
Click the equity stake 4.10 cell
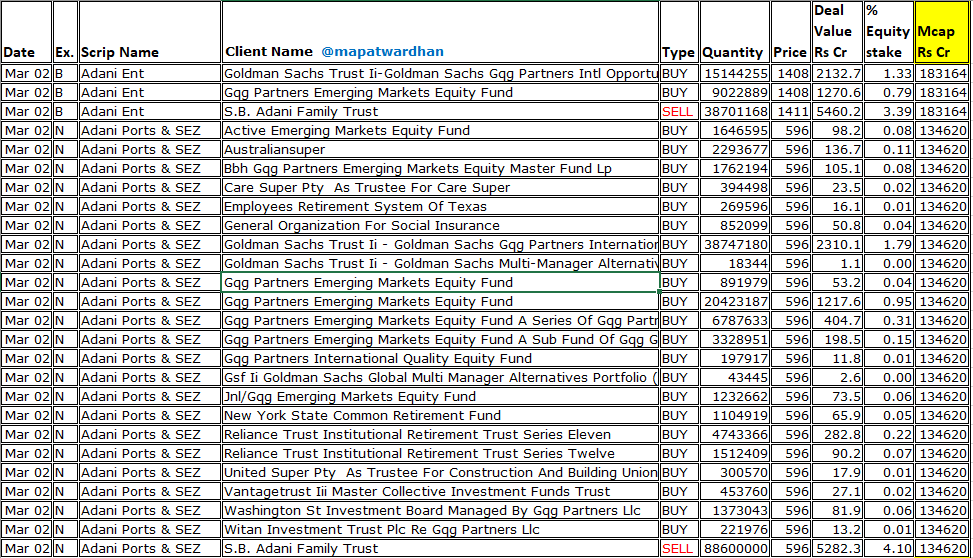click(889, 549)
